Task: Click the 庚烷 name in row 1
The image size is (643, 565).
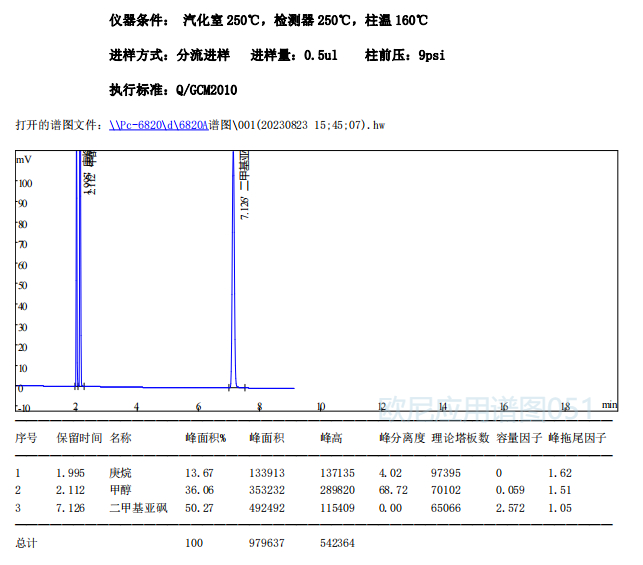Action: point(120,472)
